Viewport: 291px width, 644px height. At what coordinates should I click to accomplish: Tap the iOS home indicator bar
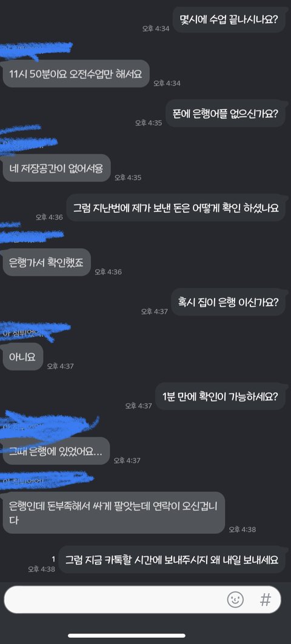(x=145, y=636)
